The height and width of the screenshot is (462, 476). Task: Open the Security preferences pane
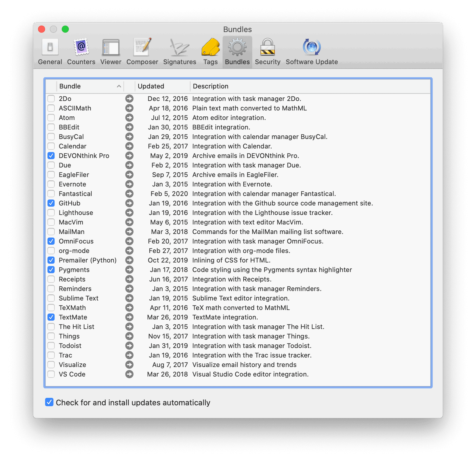pos(267,52)
